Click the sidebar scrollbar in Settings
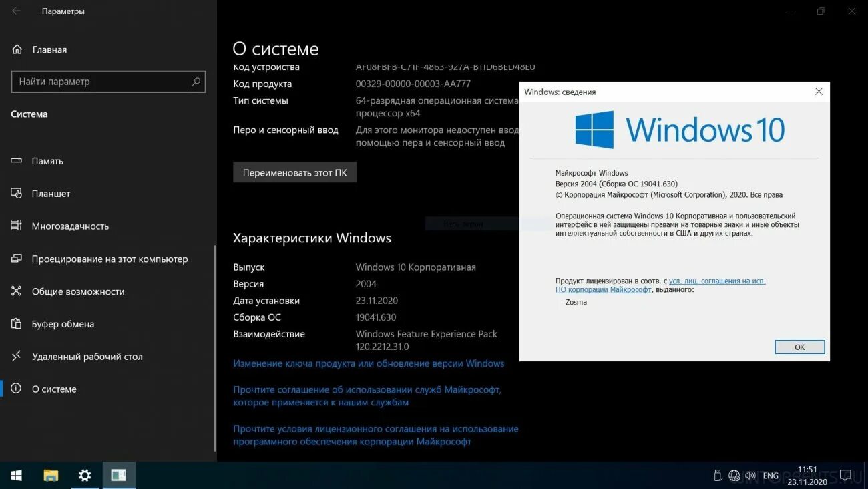Image resolution: width=868 pixels, height=489 pixels. pyautogui.click(x=215, y=347)
